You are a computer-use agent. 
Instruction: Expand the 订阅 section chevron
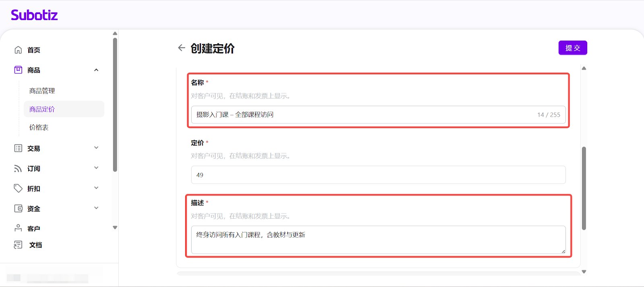(x=96, y=168)
